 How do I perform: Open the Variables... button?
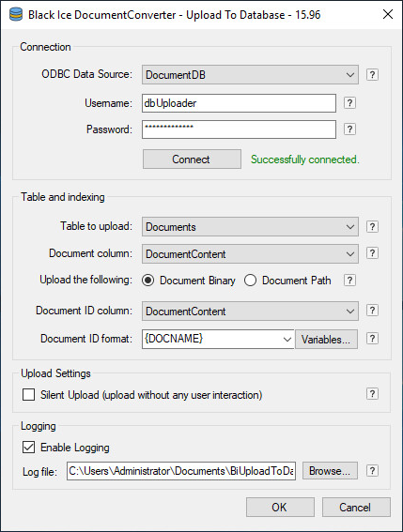[x=326, y=339]
